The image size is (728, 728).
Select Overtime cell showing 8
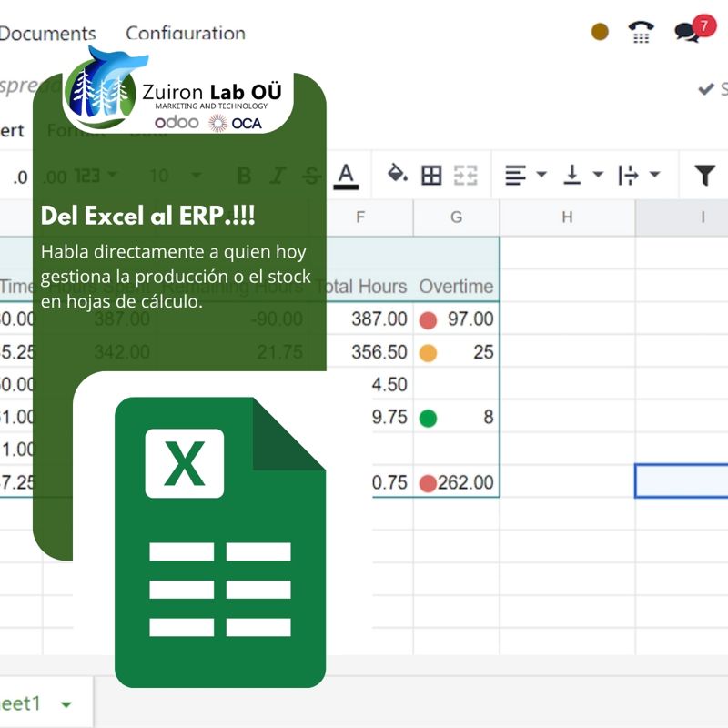point(457,417)
